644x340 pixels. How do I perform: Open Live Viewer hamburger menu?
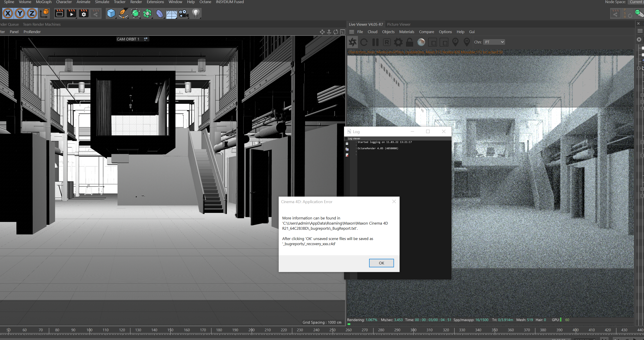pos(351,32)
